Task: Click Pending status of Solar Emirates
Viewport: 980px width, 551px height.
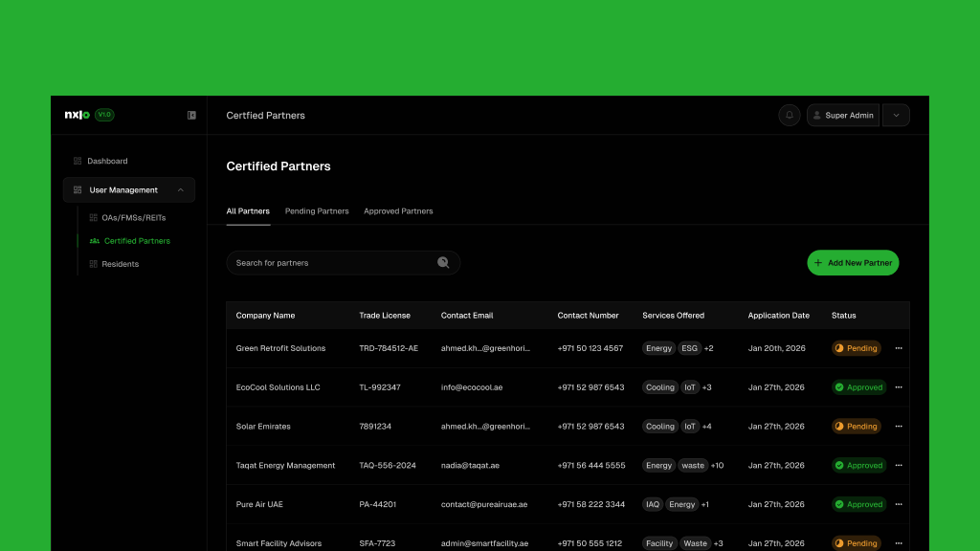Action: [x=857, y=427]
